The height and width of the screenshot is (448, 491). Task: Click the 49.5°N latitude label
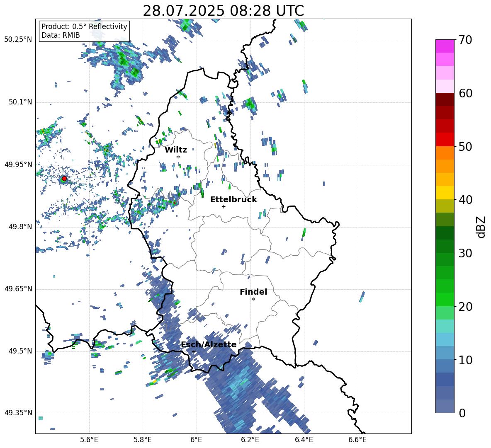click(x=20, y=351)
